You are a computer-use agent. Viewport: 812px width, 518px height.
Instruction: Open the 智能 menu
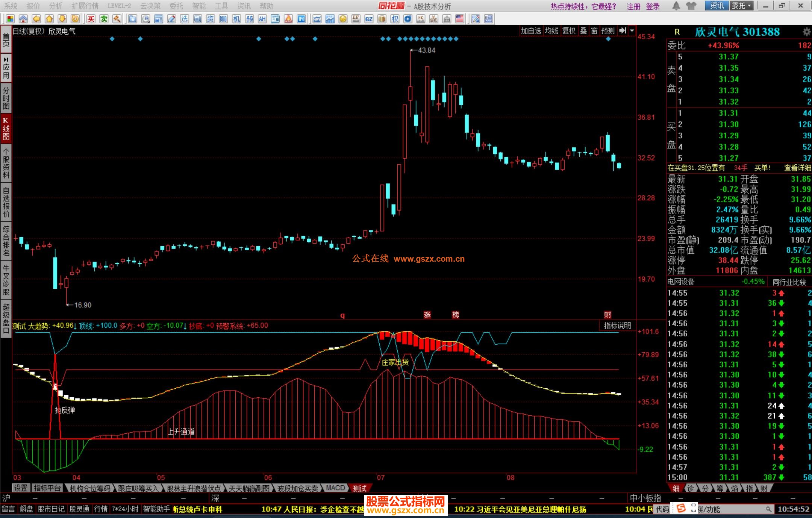coord(198,6)
